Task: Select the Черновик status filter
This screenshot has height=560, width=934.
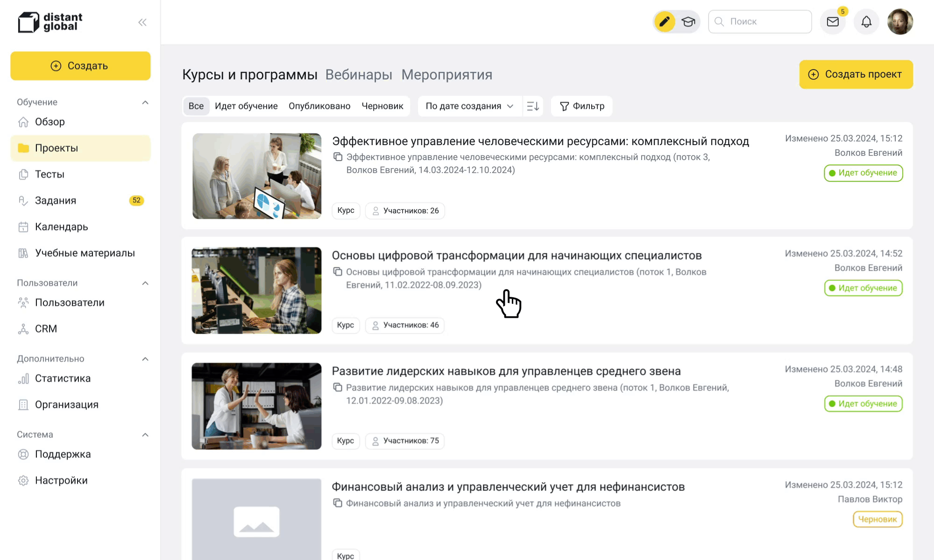Action: tap(382, 106)
